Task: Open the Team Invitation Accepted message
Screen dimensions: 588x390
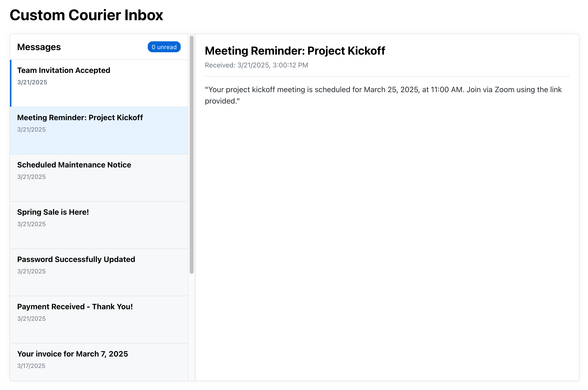Action: 64,70
